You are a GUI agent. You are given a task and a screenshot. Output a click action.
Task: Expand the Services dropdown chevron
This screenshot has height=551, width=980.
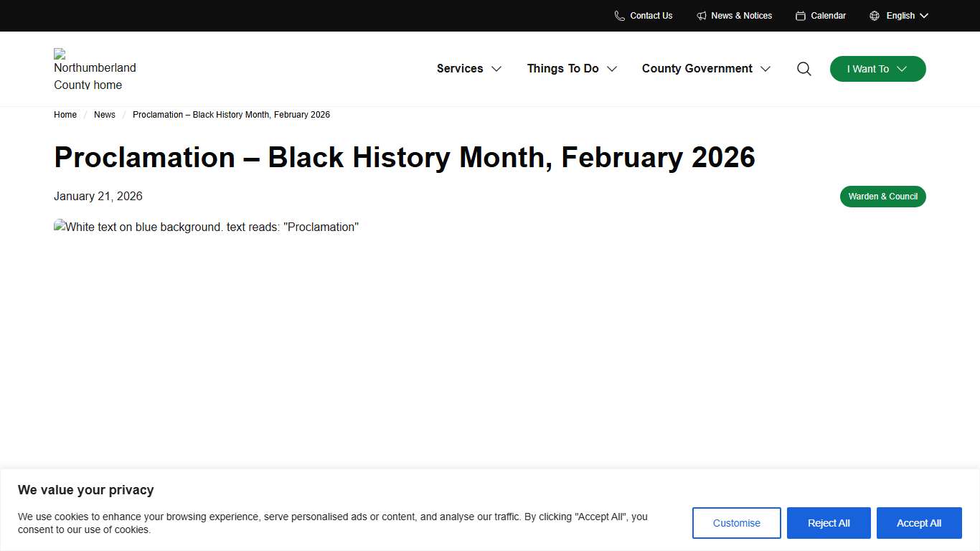point(496,69)
